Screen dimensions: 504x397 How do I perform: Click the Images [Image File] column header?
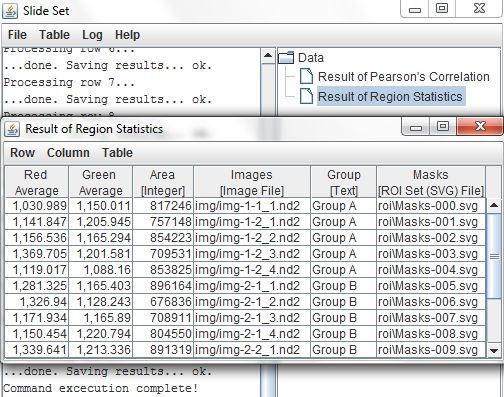[252, 182]
